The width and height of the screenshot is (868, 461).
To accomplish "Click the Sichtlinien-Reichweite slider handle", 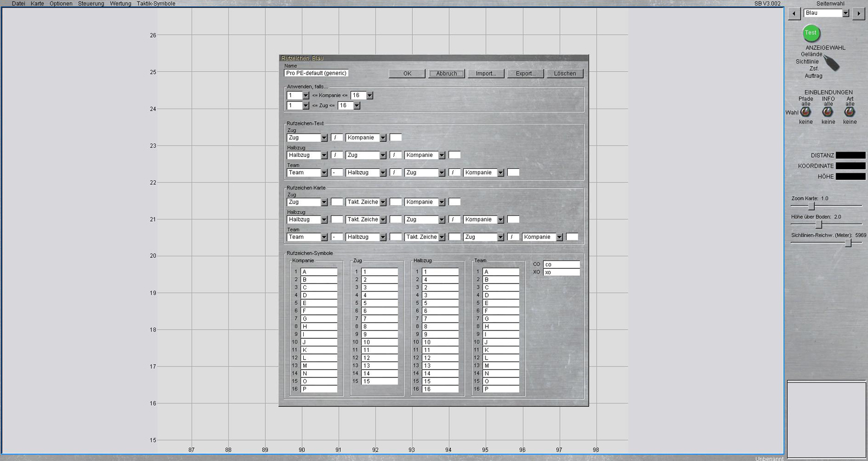I will point(848,243).
